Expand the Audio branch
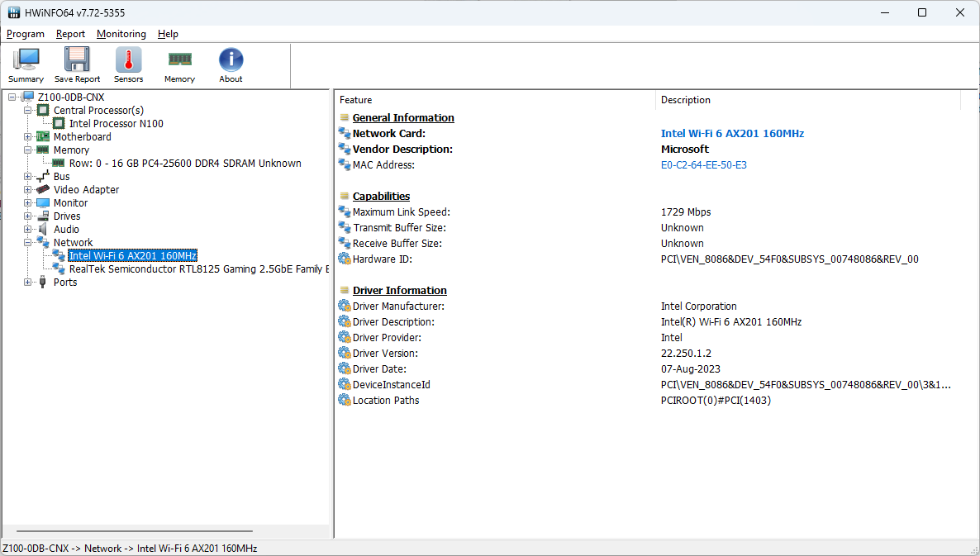980x556 pixels. click(27, 230)
